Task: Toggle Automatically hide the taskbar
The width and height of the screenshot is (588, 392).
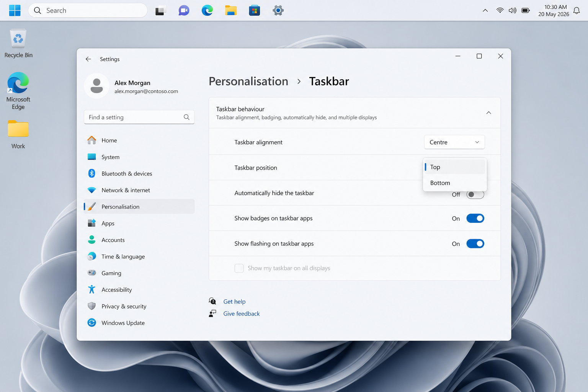Action: [475, 194]
